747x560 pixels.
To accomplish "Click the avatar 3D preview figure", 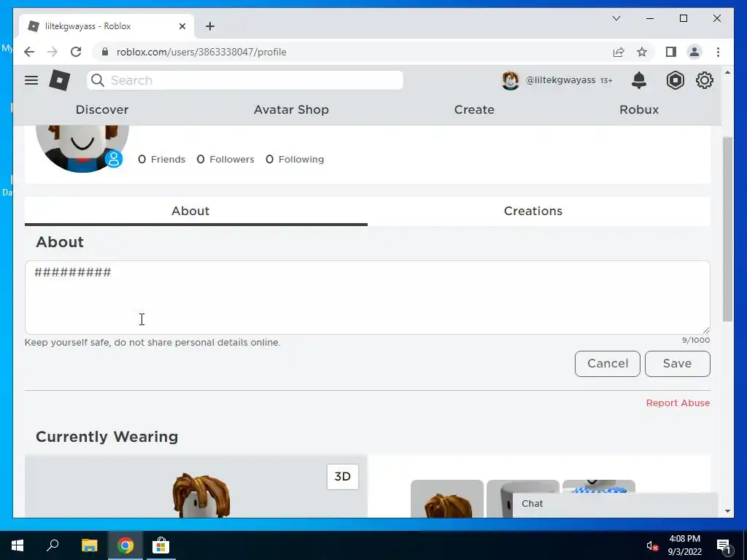I will coord(201,495).
